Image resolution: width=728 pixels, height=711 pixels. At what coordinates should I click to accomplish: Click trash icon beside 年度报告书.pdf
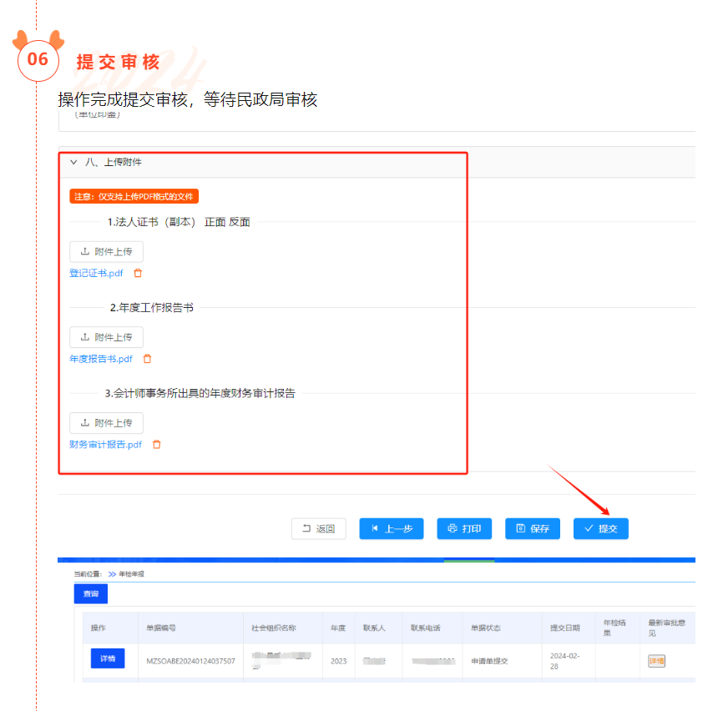pyautogui.click(x=148, y=359)
